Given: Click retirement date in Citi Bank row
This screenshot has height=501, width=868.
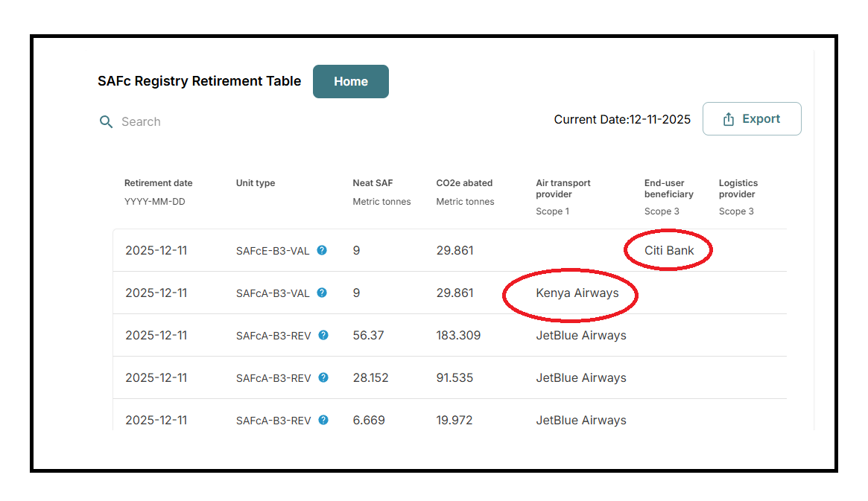Looking at the screenshot, I should point(156,250).
